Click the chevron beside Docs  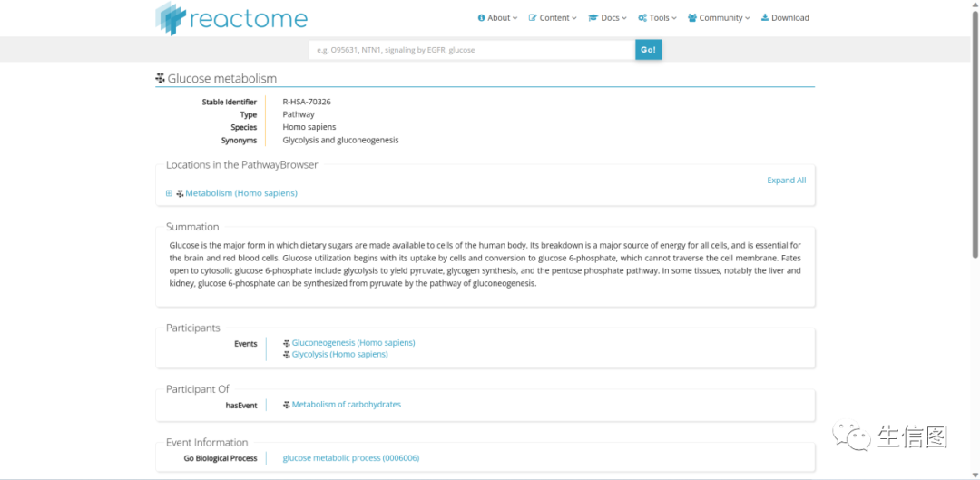tap(624, 18)
